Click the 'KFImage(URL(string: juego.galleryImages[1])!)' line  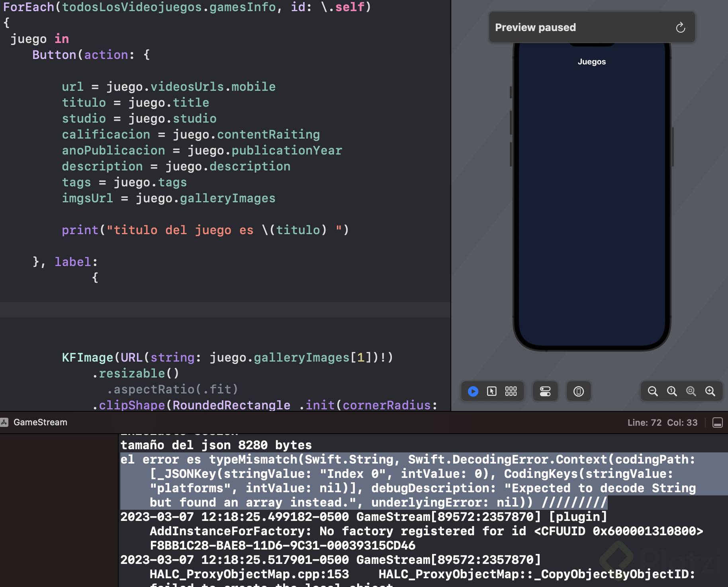click(227, 358)
